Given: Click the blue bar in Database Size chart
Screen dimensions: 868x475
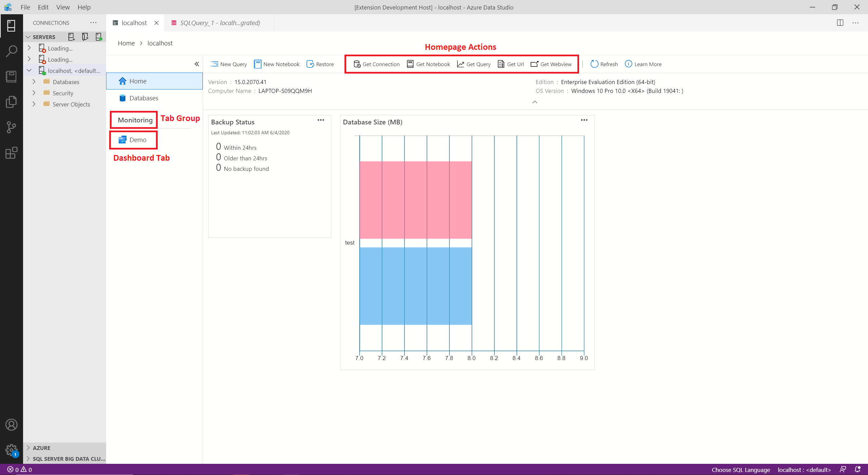Looking at the screenshot, I should pos(415,286).
